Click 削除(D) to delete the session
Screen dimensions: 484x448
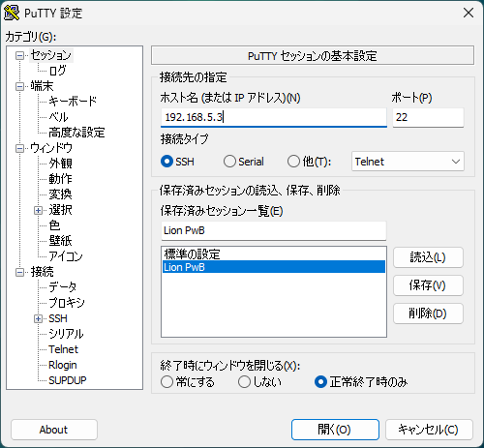click(428, 314)
